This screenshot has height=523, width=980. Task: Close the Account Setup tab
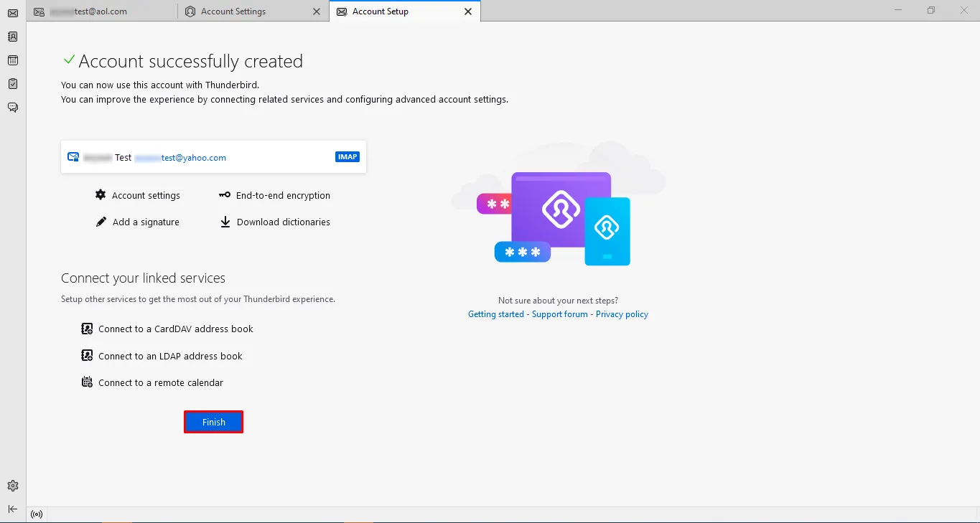tap(468, 11)
